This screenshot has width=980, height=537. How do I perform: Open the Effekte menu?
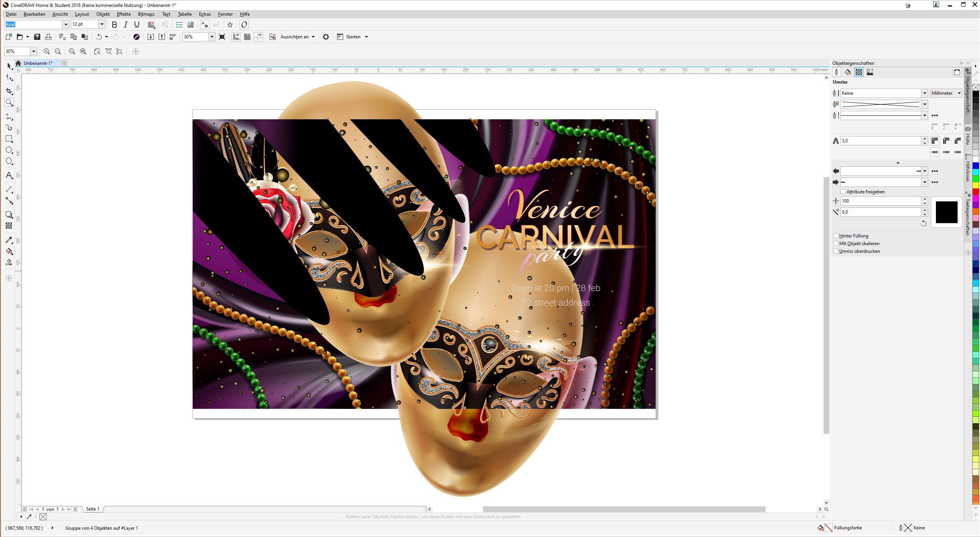123,14
